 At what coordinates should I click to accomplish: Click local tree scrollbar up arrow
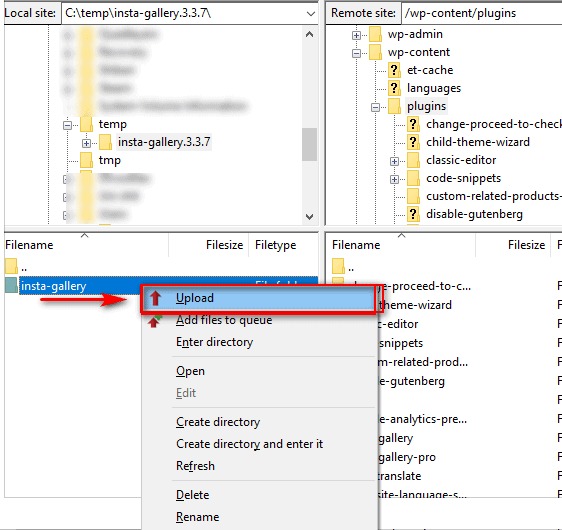point(310,35)
